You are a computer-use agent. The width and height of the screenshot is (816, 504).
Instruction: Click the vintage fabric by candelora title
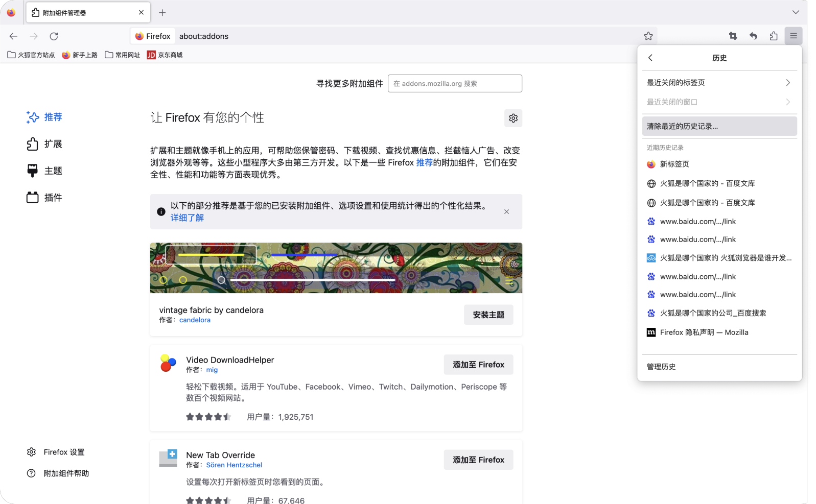click(x=212, y=310)
